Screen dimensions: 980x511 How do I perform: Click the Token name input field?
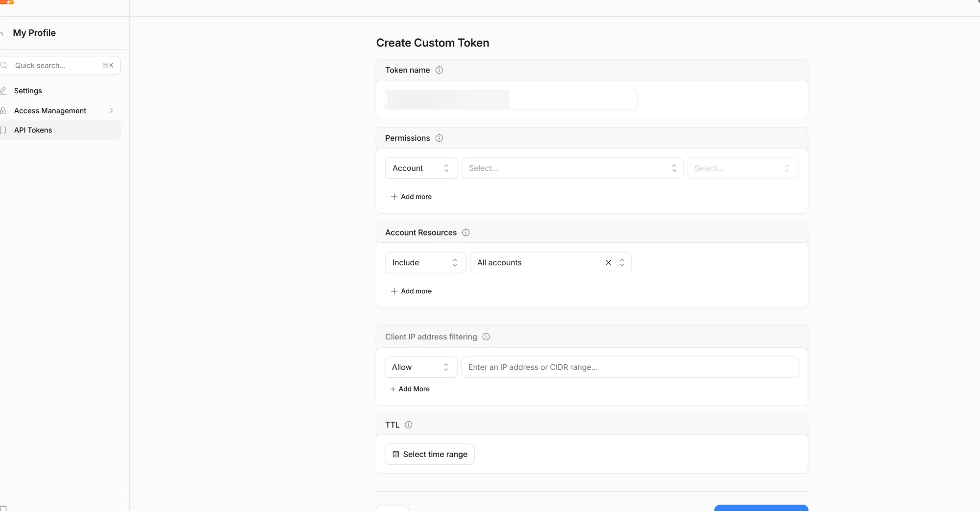pyautogui.click(x=511, y=100)
